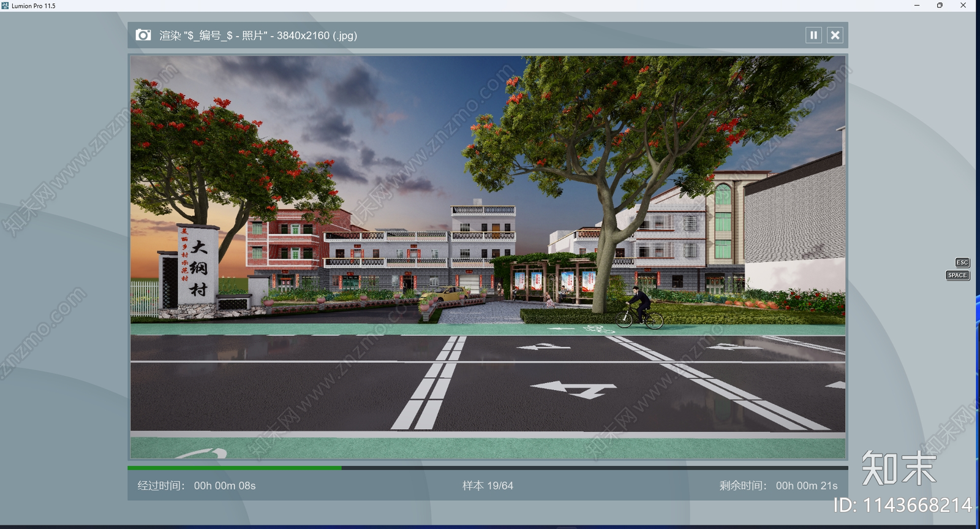Click the '经过时间:' label

click(x=161, y=485)
